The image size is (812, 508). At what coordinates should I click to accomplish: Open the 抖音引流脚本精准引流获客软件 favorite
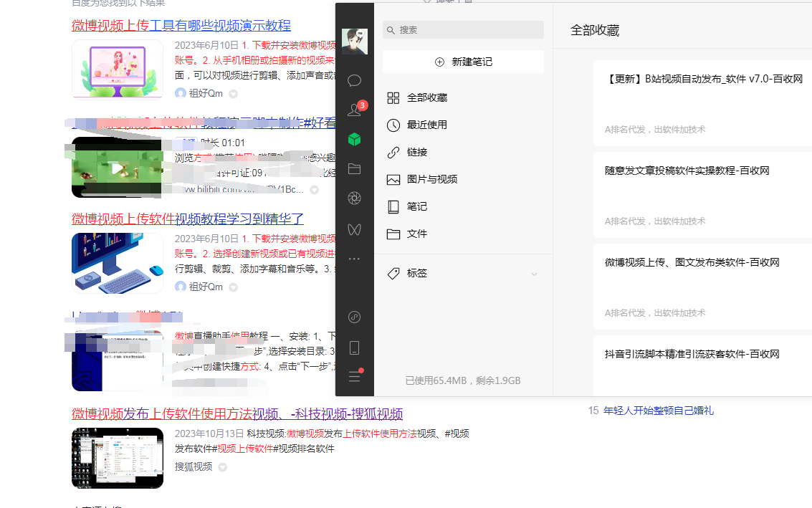click(703, 365)
